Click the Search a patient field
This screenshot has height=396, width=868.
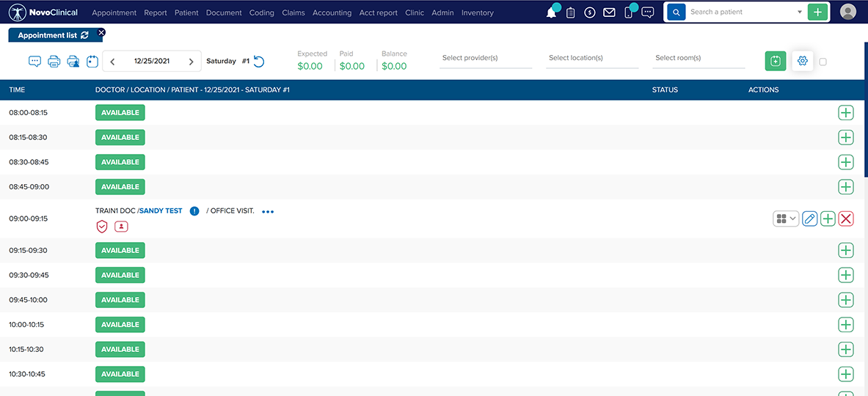(x=741, y=12)
